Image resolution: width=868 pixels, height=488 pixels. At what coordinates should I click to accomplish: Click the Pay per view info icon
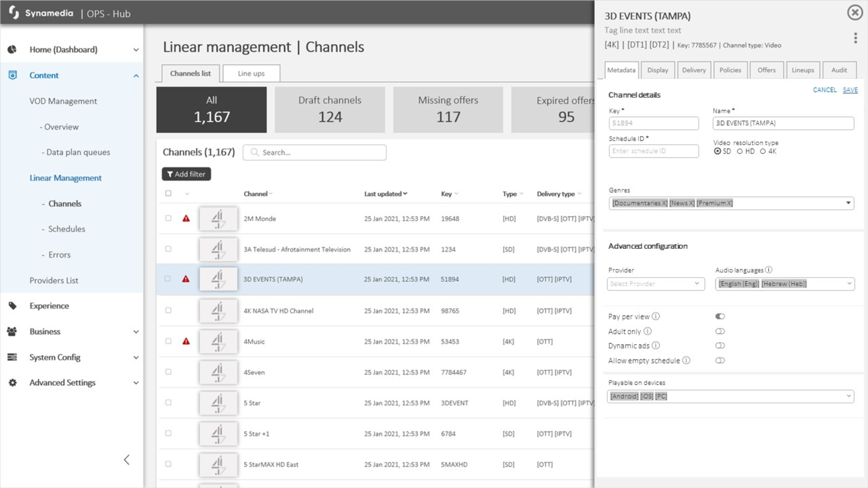click(656, 316)
